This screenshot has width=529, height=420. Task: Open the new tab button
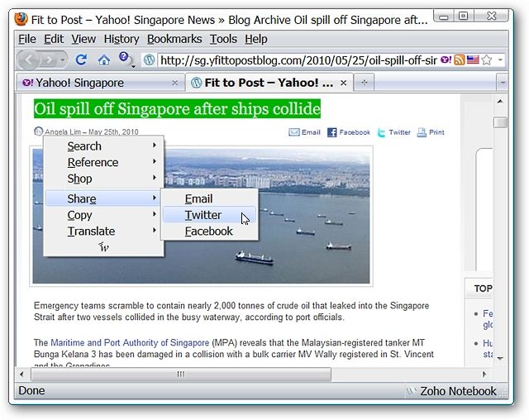[x=364, y=83]
